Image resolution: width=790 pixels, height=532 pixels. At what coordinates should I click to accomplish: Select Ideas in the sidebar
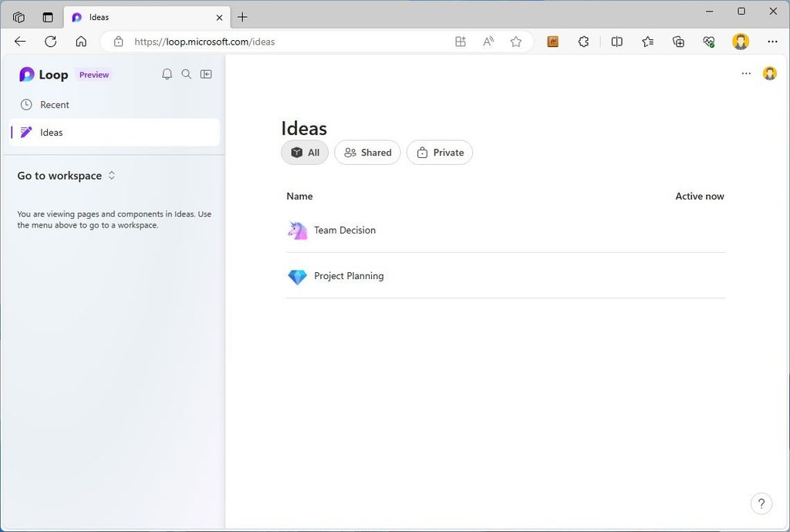(x=49, y=132)
